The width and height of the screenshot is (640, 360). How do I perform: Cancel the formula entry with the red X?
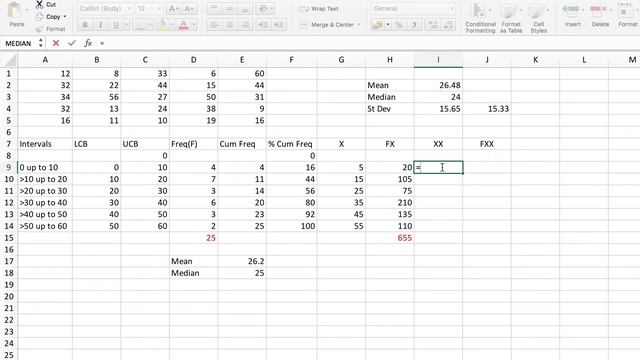point(56,43)
